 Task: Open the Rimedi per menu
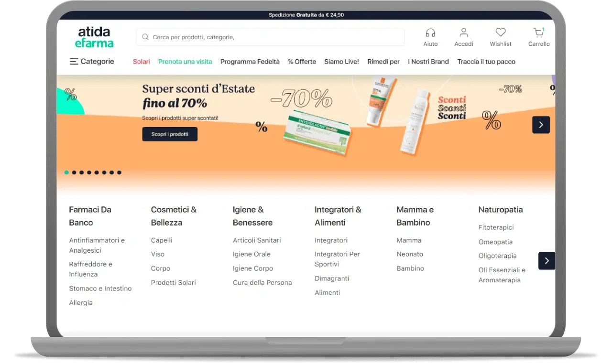click(x=383, y=62)
